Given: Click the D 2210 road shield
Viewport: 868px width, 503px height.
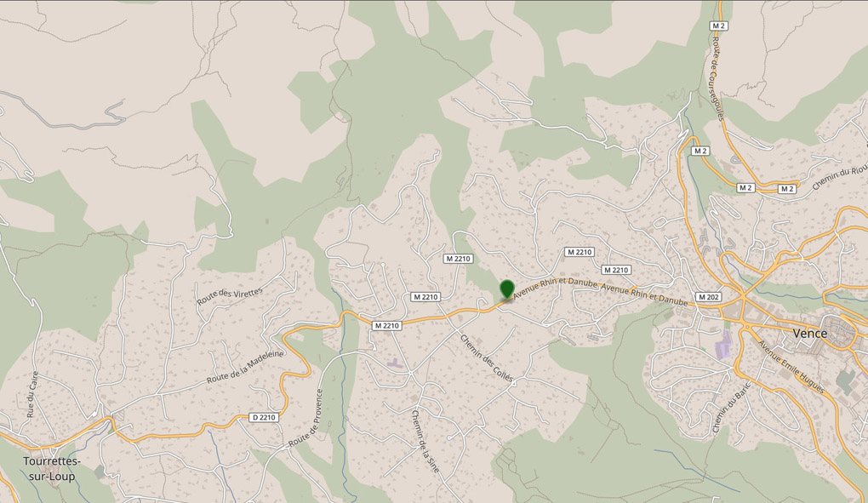Looking at the screenshot, I should [264, 417].
